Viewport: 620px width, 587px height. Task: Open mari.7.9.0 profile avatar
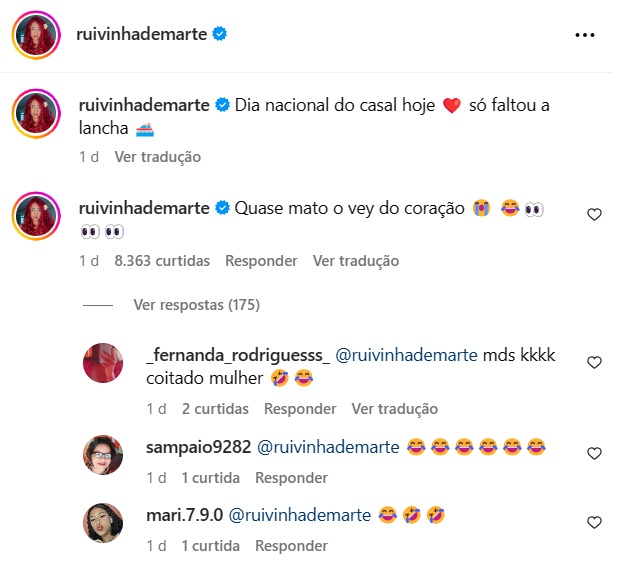103,523
